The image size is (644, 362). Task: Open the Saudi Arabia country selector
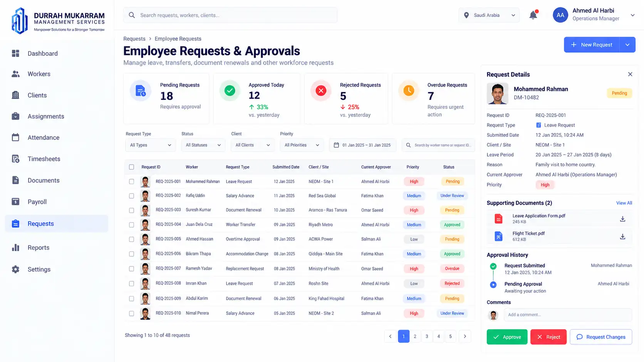(x=489, y=15)
